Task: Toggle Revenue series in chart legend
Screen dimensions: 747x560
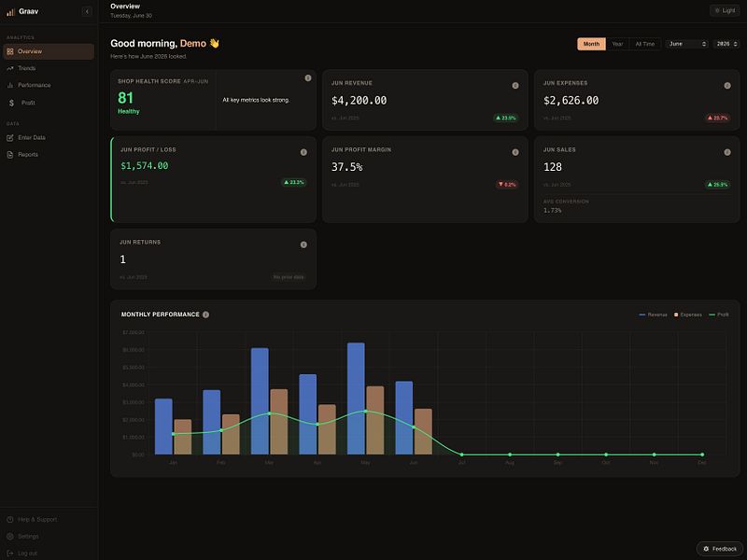Action: pos(653,315)
